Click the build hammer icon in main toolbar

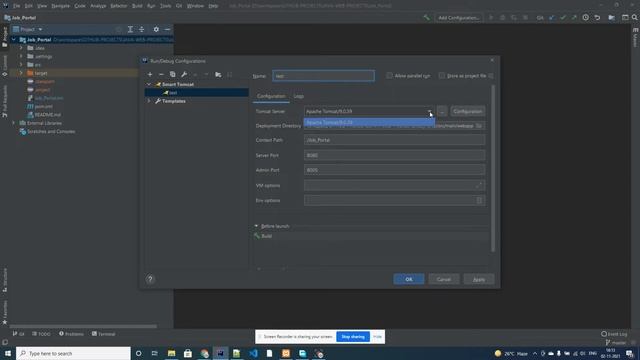pyautogui.click(x=427, y=18)
